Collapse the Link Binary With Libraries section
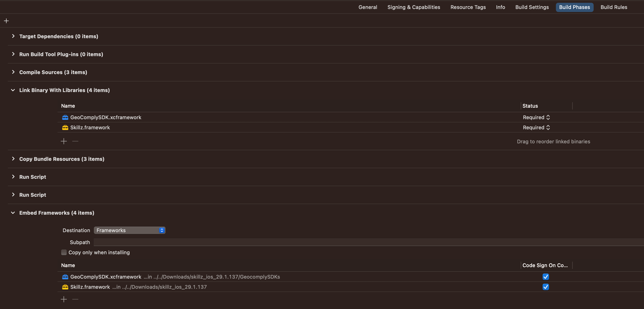 pyautogui.click(x=13, y=90)
